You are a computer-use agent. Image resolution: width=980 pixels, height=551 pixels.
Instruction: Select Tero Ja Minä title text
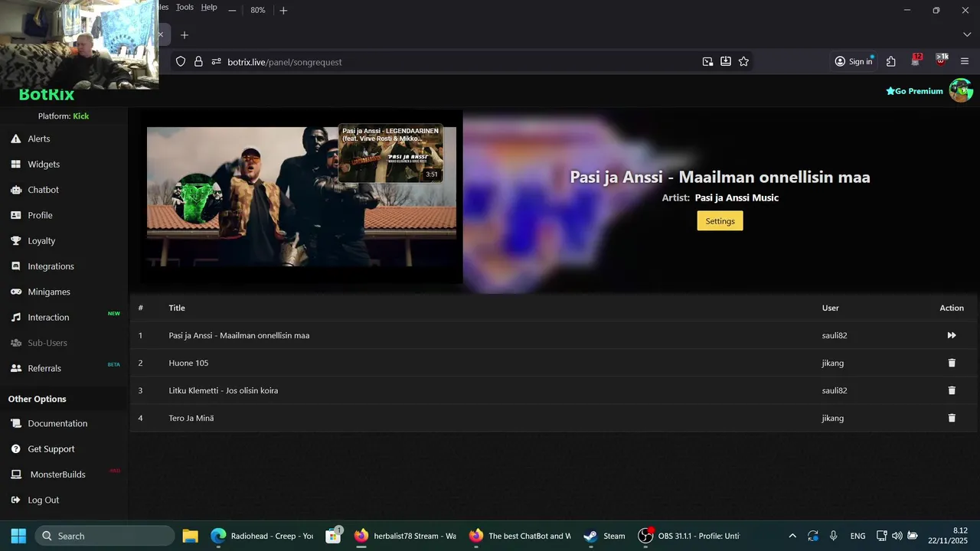click(191, 418)
